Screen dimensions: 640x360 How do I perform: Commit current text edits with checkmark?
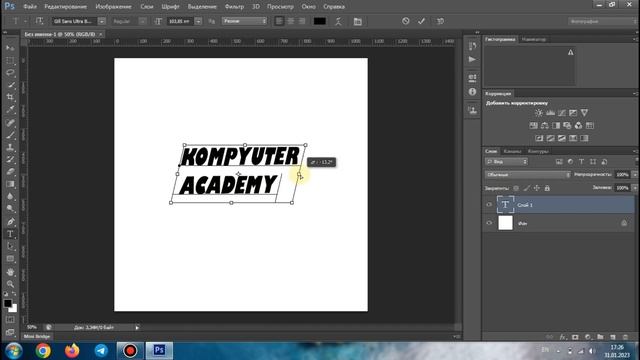pos(421,21)
